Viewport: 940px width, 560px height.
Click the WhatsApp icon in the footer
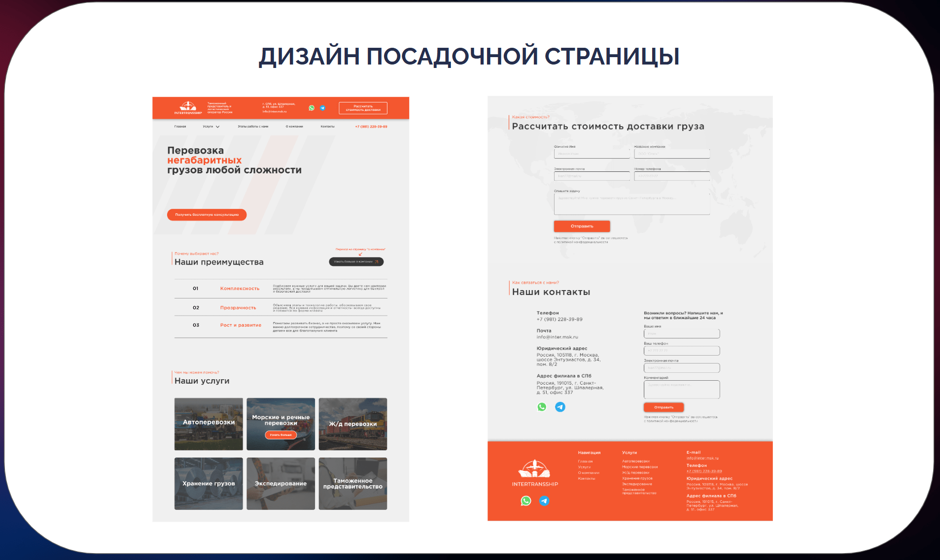[x=526, y=501]
